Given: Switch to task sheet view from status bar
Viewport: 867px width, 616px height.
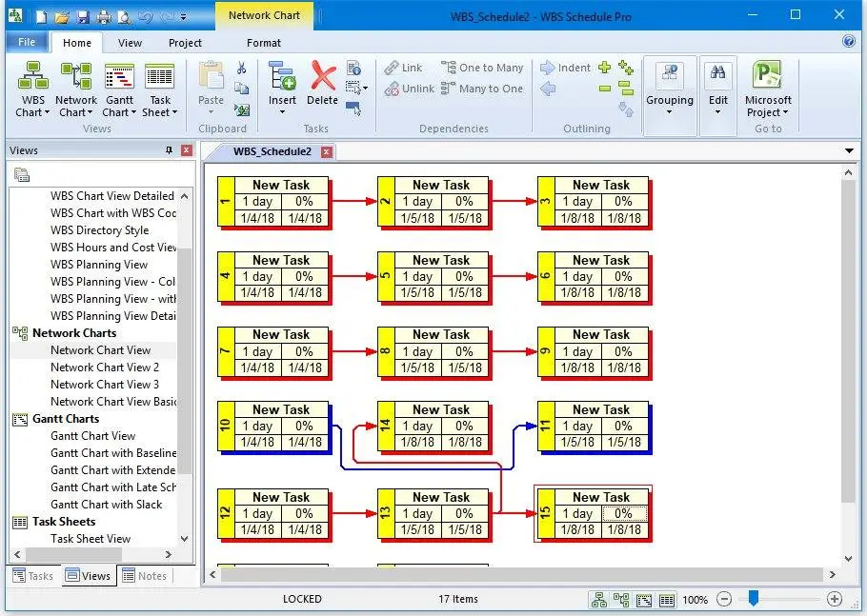Looking at the screenshot, I should pos(667,600).
